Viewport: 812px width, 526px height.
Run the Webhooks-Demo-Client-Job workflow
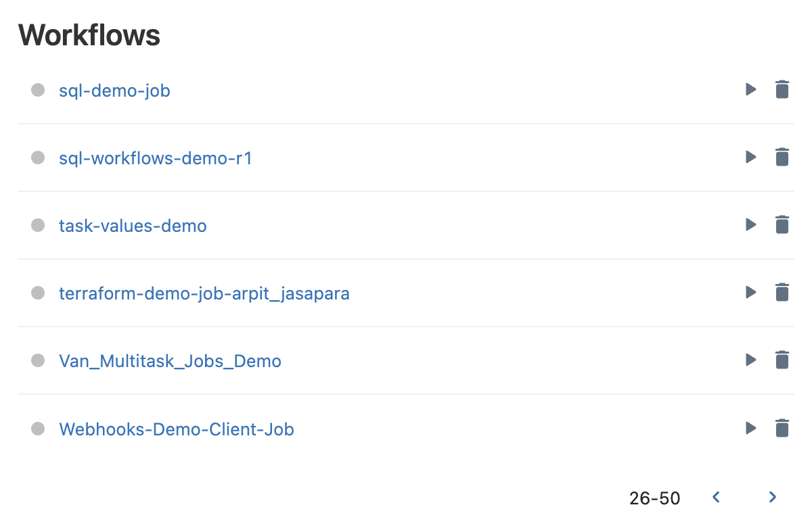tap(750, 427)
